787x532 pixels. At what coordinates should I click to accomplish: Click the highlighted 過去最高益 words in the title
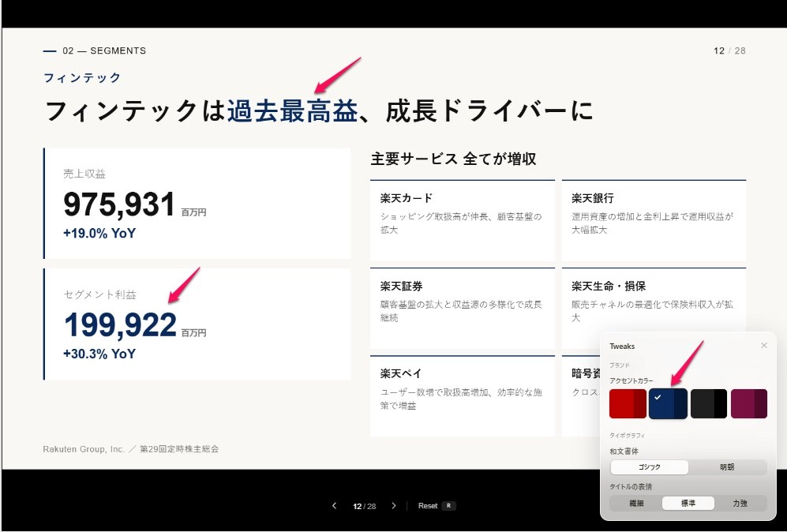click(293, 111)
